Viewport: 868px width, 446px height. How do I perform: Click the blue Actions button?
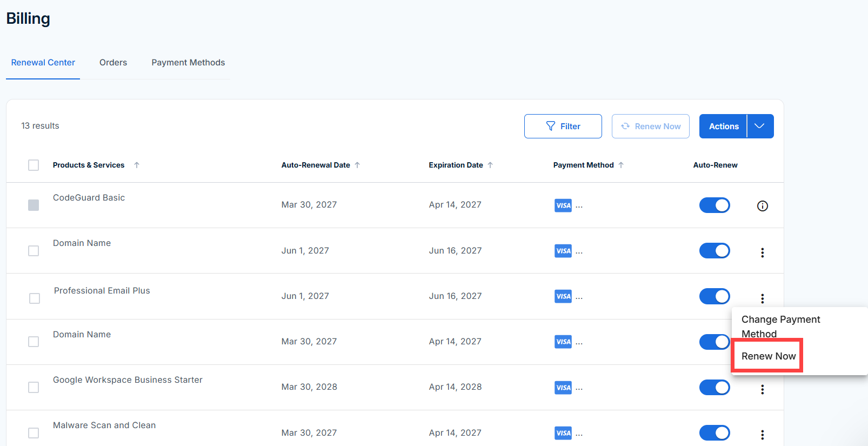pyautogui.click(x=723, y=126)
